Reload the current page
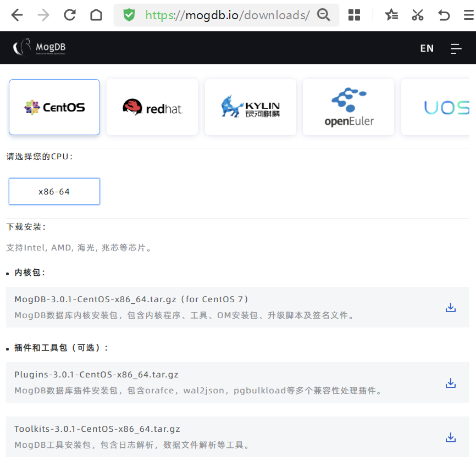 [70, 15]
